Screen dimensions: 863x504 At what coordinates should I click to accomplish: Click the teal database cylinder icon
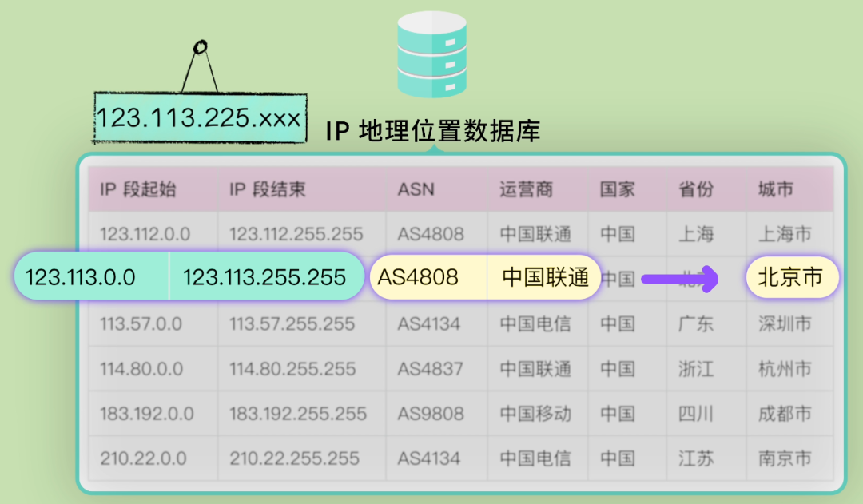coord(430,52)
